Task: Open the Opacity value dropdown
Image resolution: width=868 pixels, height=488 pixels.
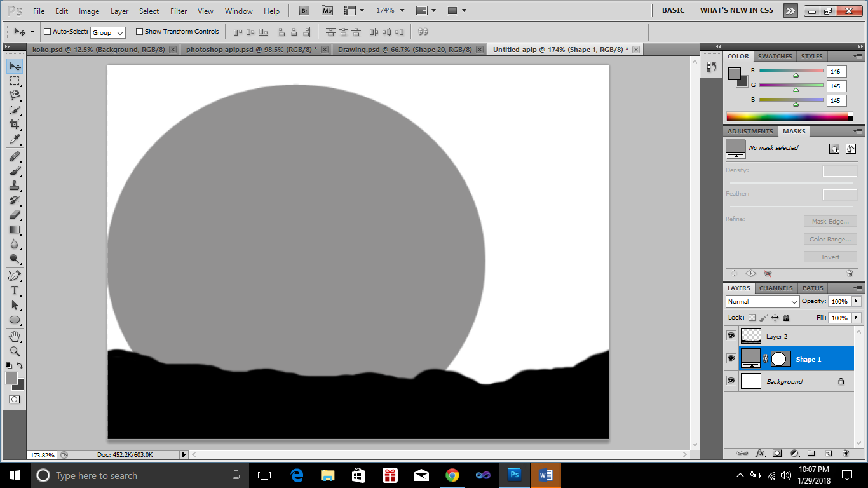Action: (856, 301)
